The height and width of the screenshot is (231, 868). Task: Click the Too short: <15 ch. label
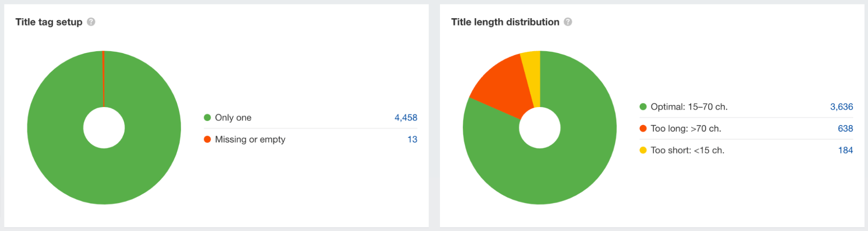point(687,150)
